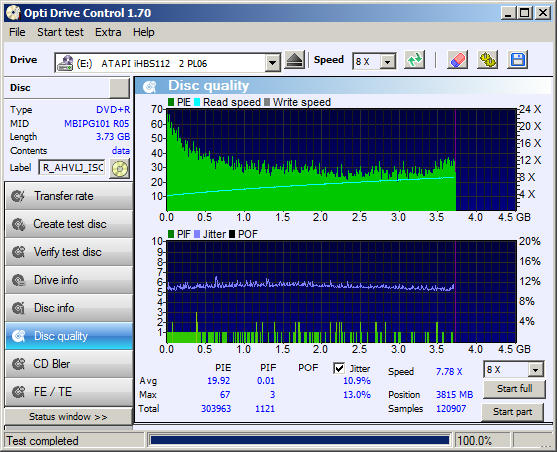Click the Contents value data
Viewport: 557px width, 452px height.
tap(121, 151)
